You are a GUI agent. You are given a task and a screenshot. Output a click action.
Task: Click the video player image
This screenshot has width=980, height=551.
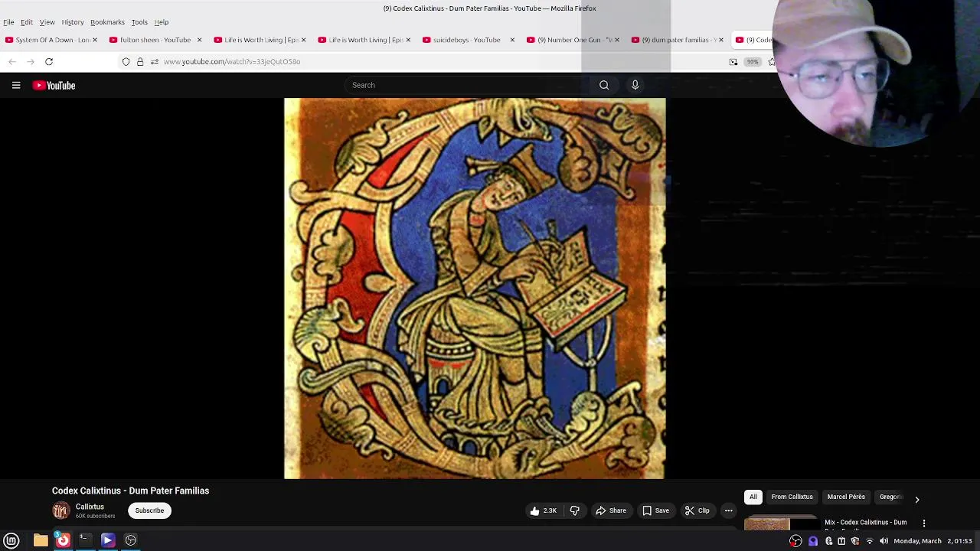click(475, 289)
